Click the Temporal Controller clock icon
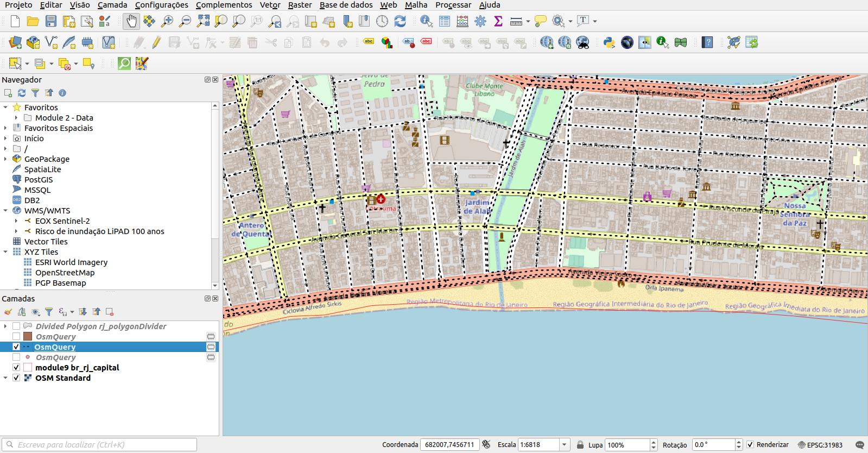The height and width of the screenshot is (453, 868). click(x=382, y=21)
